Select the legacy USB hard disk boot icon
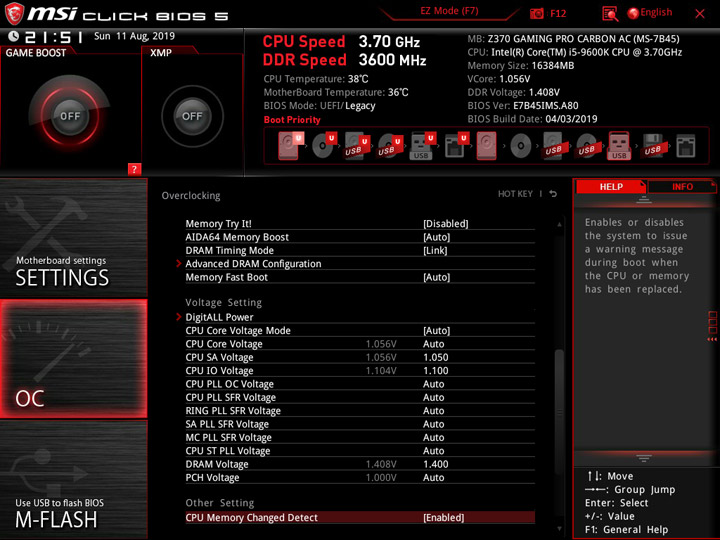The width and height of the screenshot is (720, 540). click(x=553, y=146)
